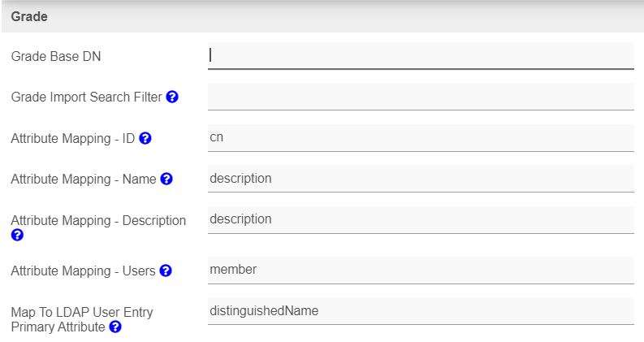Click the Grade Import Search Filter text box
The width and height of the screenshot is (644, 342).
[421, 97]
